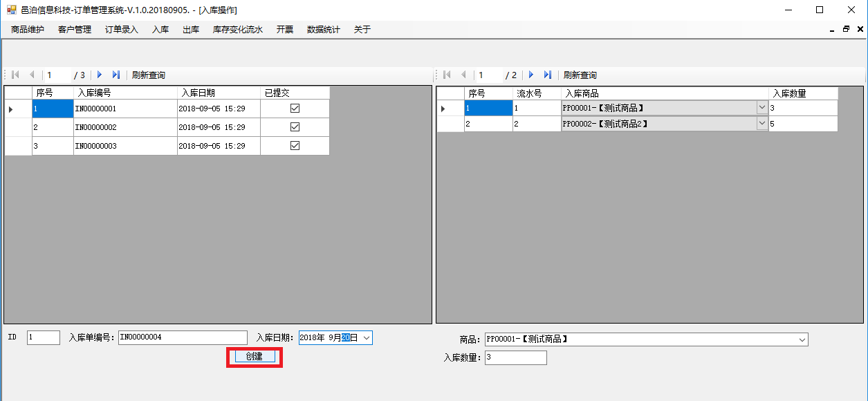Open dropdown for PP00002-【测试商品2】 grid row

762,124
